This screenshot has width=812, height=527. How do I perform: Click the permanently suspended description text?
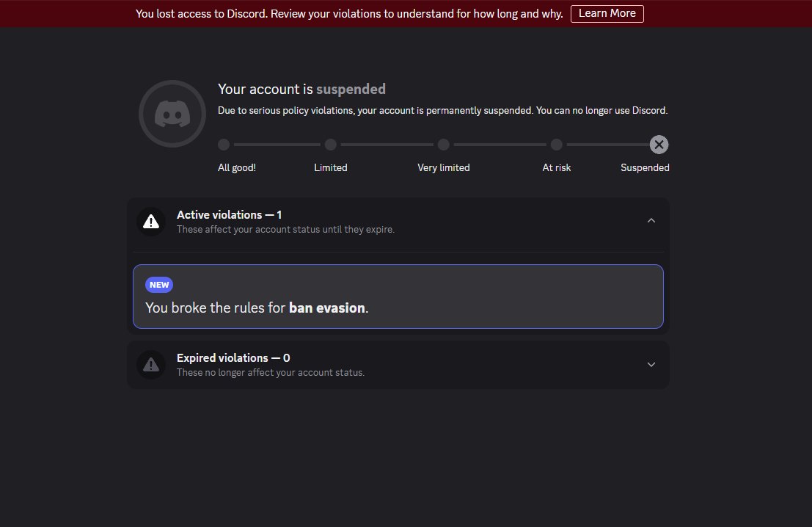click(x=443, y=110)
